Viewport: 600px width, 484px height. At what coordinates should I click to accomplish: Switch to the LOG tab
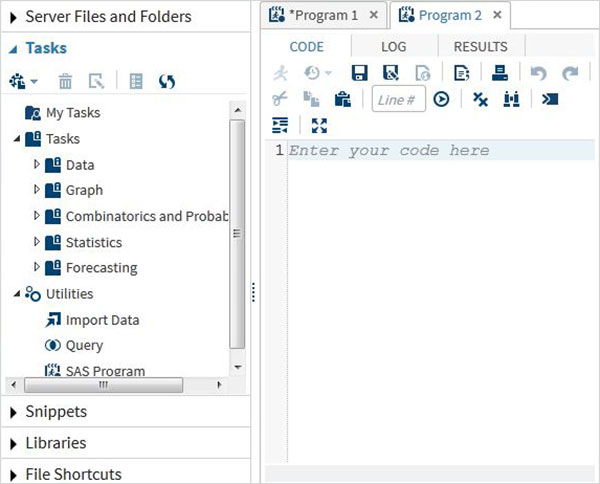(394, 47)
